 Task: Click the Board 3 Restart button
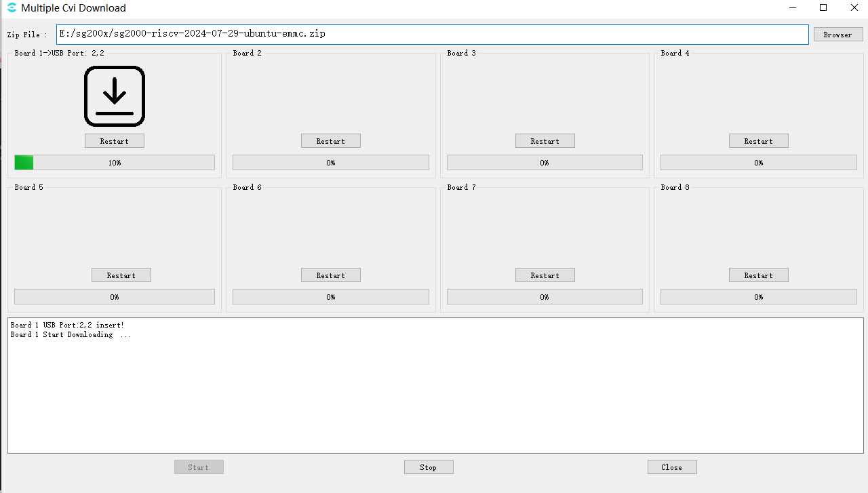point(545,141)
